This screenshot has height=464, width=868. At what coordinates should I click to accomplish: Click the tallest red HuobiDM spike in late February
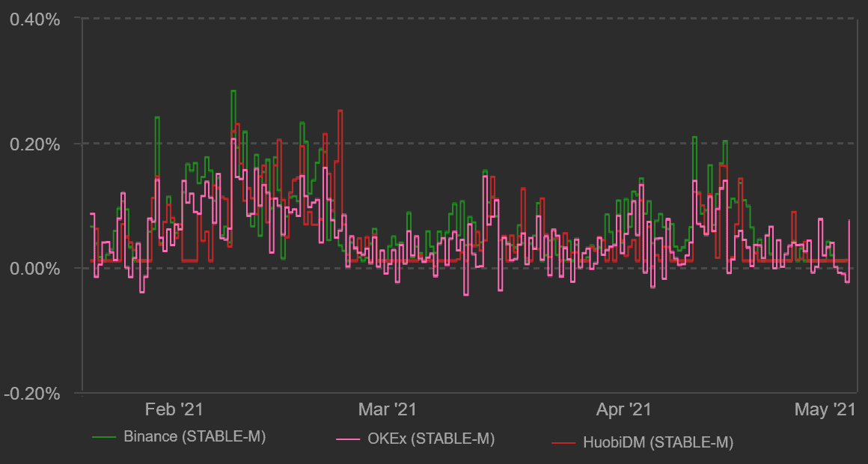(340, 111)
